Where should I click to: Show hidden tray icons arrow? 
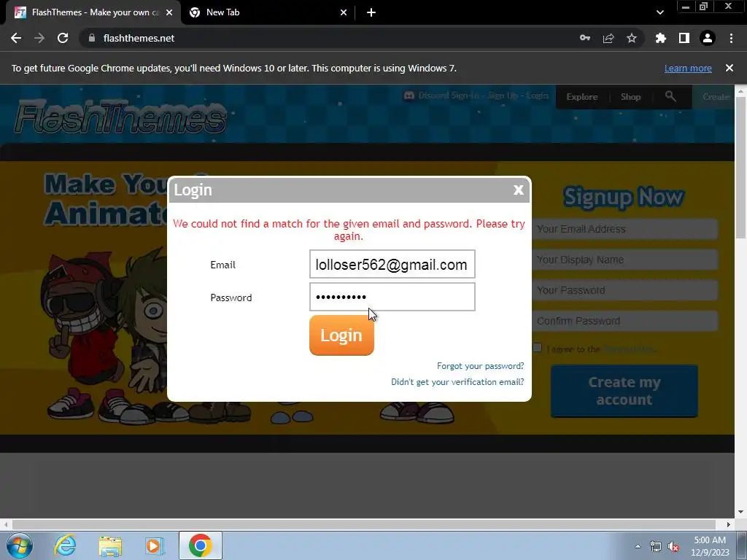tap(638, 546)
